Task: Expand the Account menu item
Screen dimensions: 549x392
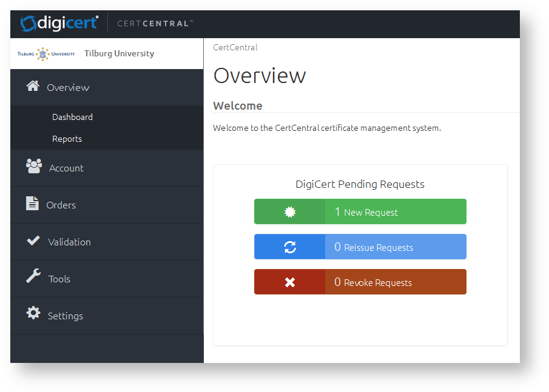Action: click(x=107, y=168)
